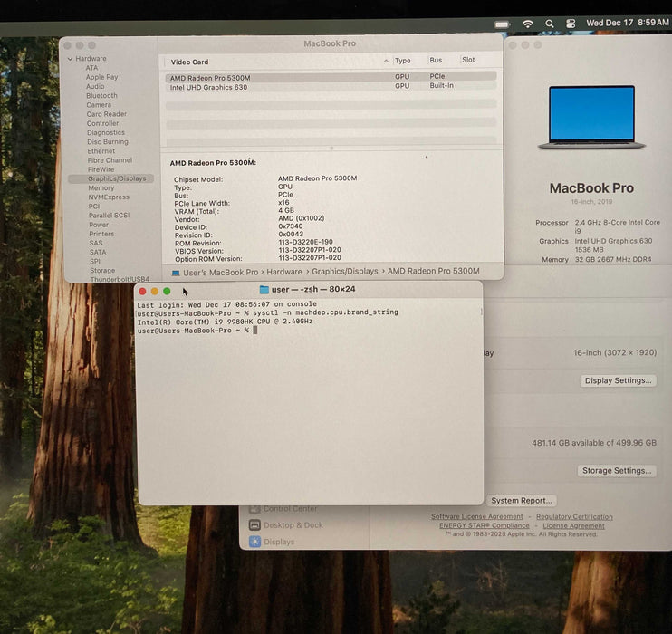Open Storage Settings button
This screenshot has width=672, height=634.
coord(617,471)
